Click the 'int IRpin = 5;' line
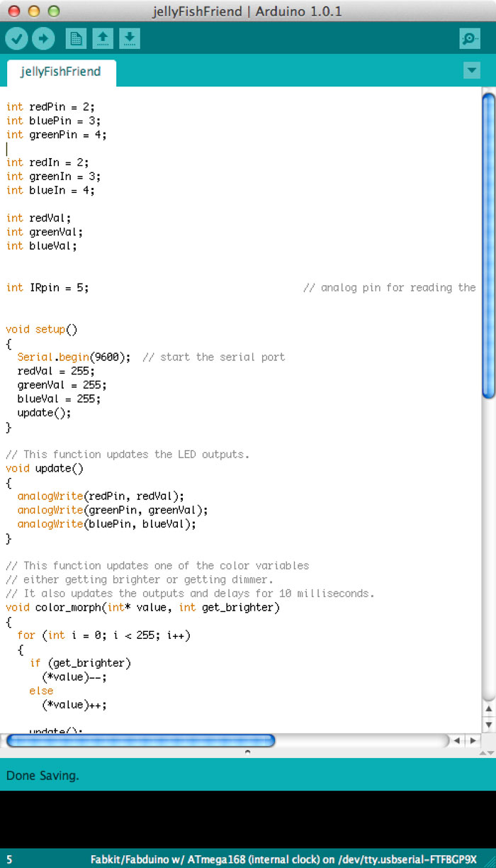This screenshot has width=496, height=868. pos(47,288)
